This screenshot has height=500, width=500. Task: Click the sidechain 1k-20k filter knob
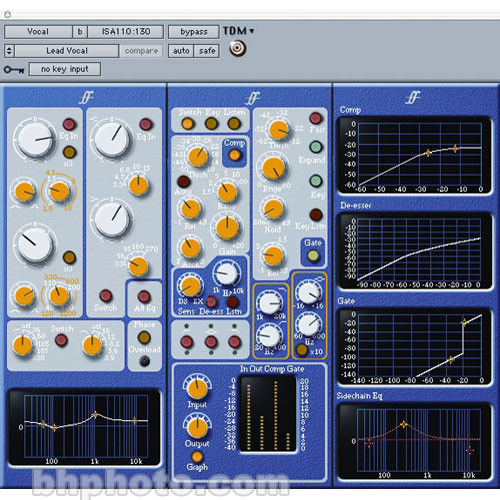tap(269, 303)
